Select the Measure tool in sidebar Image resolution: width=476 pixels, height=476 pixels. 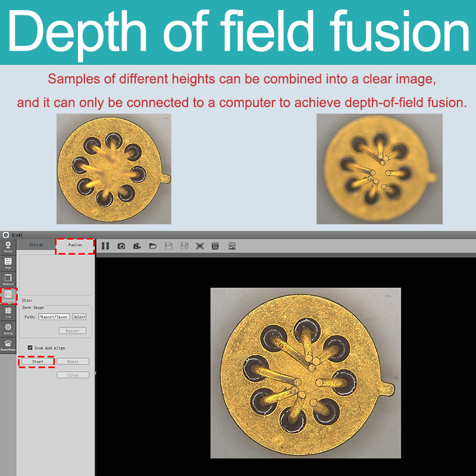pyautogui.click(x=8, y=280)
